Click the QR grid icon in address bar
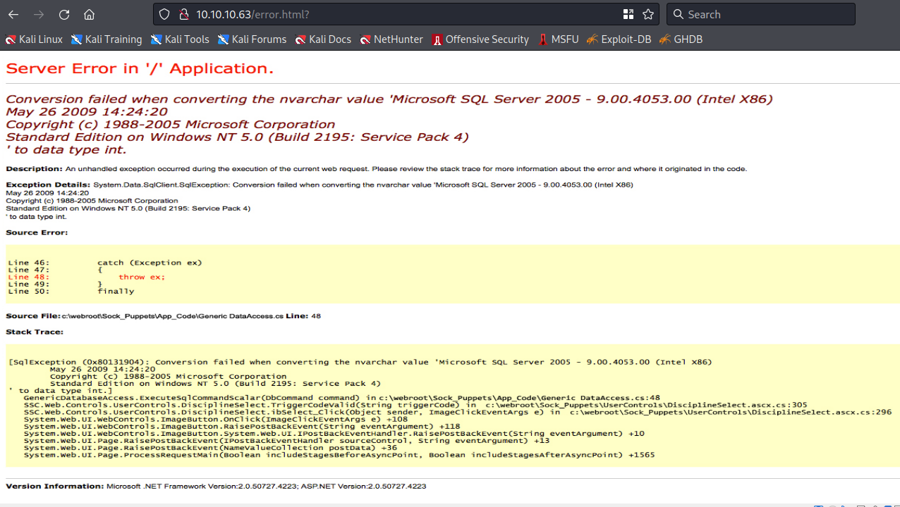The width and height of the screenshot is (900, 507). point(628,15)
